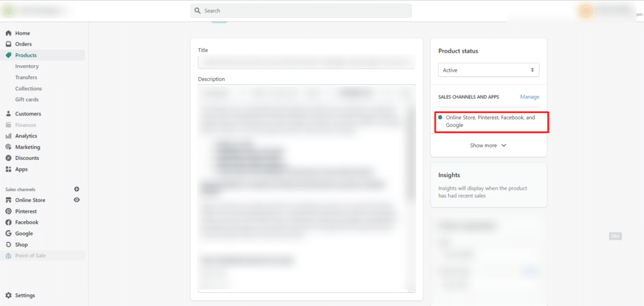
Task: View online store via eye icon
Action: tap(77, 200)
